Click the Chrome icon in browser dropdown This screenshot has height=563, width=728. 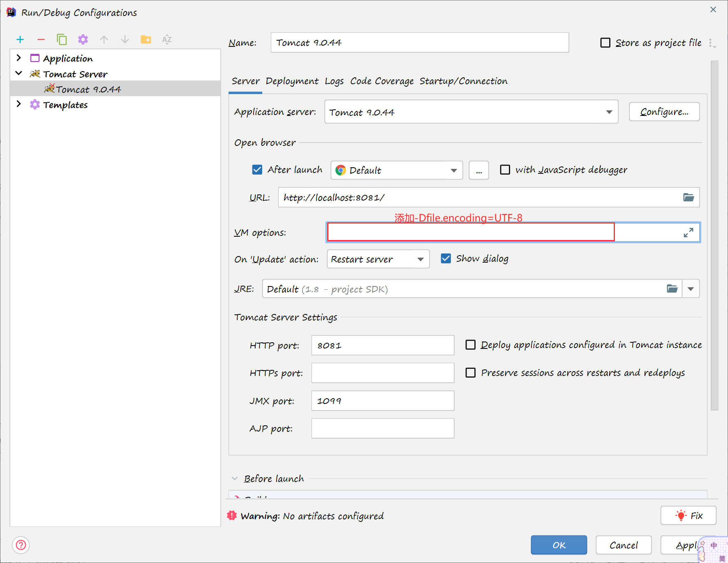click(341, 170)
